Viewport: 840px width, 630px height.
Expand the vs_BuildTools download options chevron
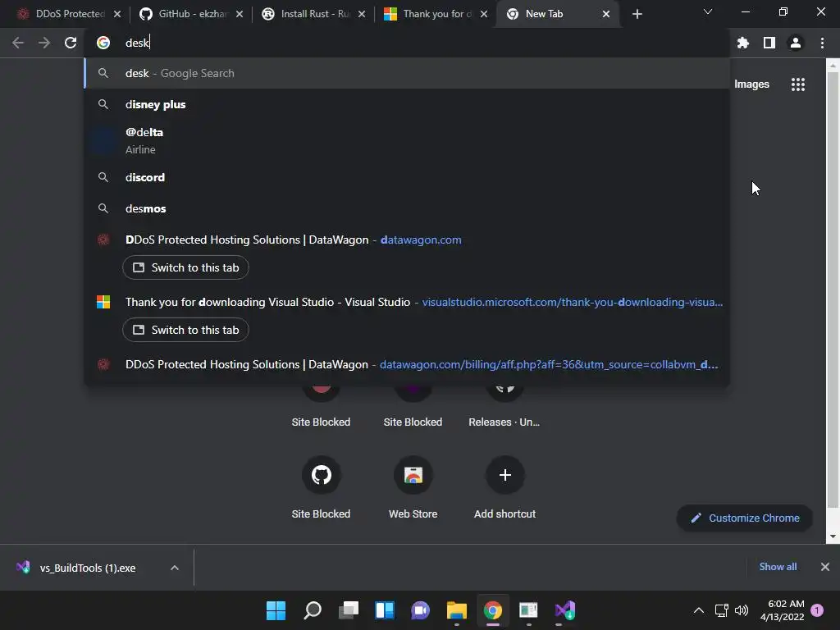[175, 568]
